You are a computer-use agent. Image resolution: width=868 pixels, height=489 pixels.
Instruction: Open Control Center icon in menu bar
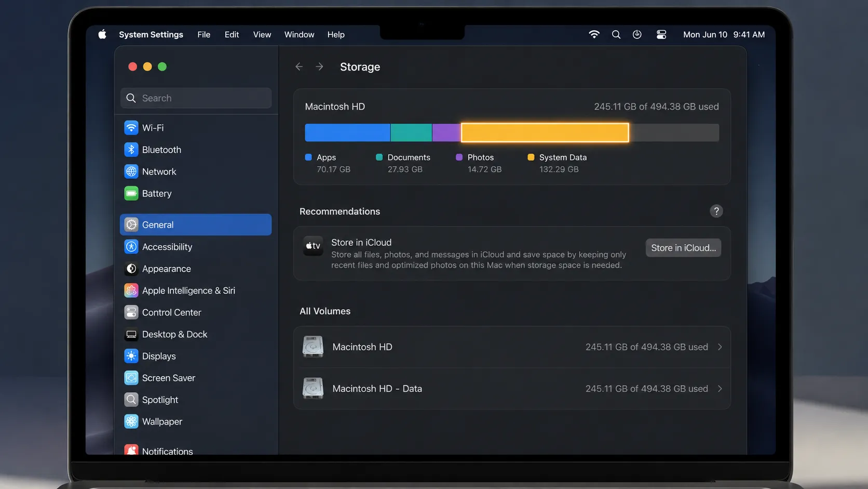click(661, 34)
